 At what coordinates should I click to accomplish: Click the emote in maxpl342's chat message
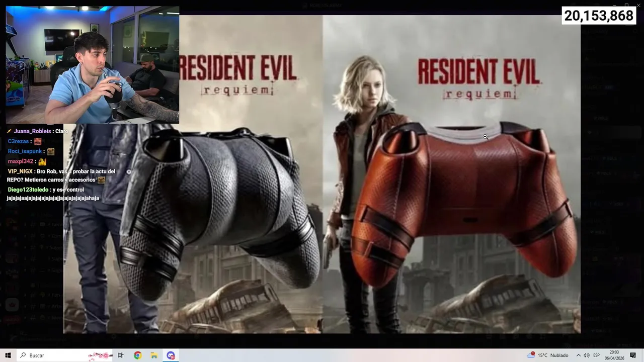[42, 162]
